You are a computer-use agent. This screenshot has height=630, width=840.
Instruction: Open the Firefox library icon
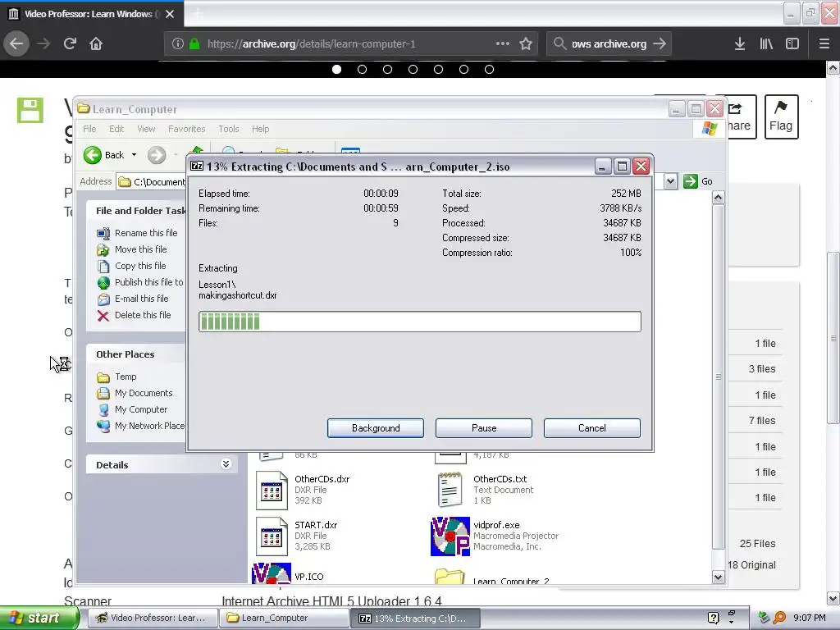click(766, 44)
